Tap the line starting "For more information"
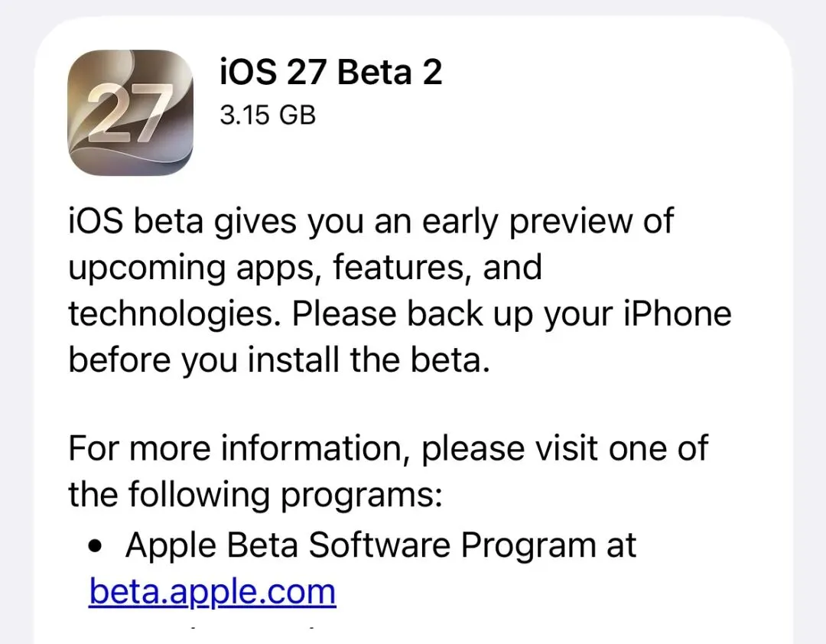 (389, 448)
